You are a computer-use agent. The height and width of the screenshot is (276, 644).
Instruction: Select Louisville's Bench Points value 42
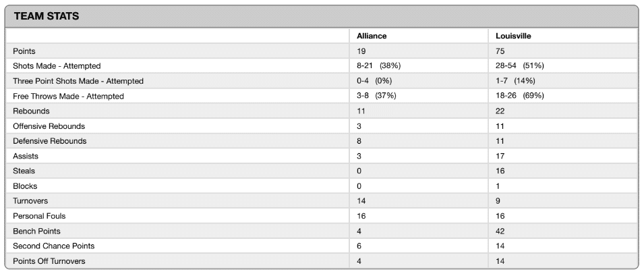(x=500, y=231)
